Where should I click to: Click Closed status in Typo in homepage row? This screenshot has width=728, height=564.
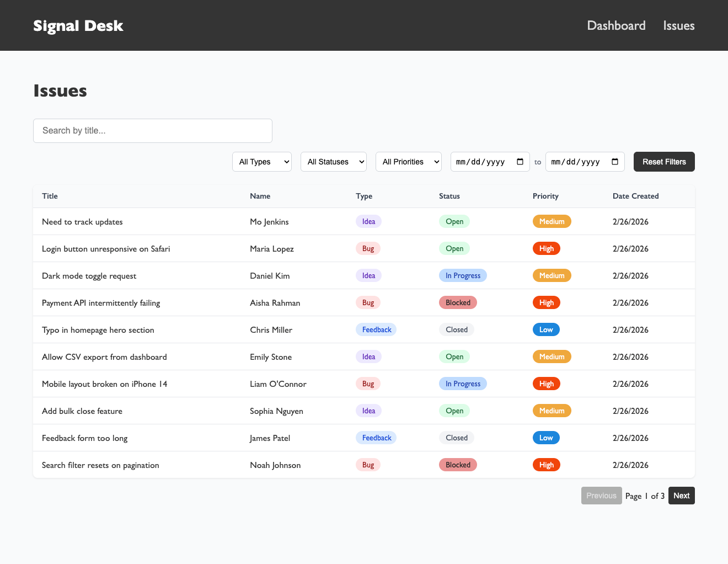click(x=457, y=329)
